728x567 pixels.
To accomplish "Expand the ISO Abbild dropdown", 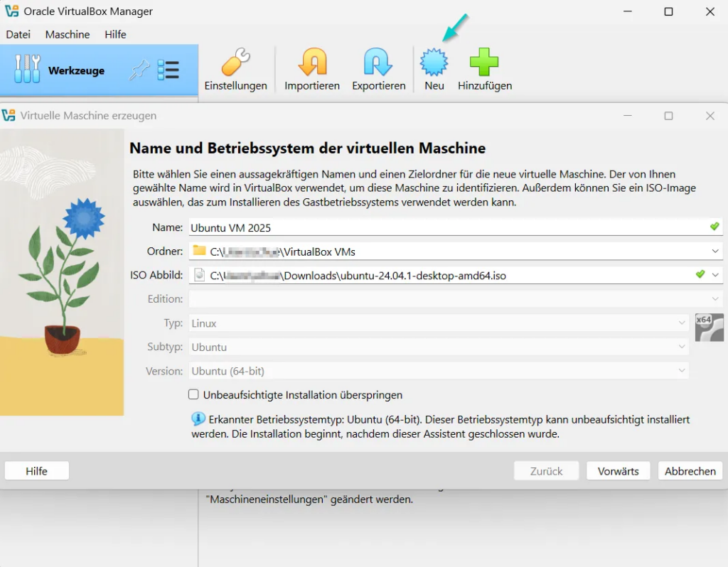I will (714, 275).
